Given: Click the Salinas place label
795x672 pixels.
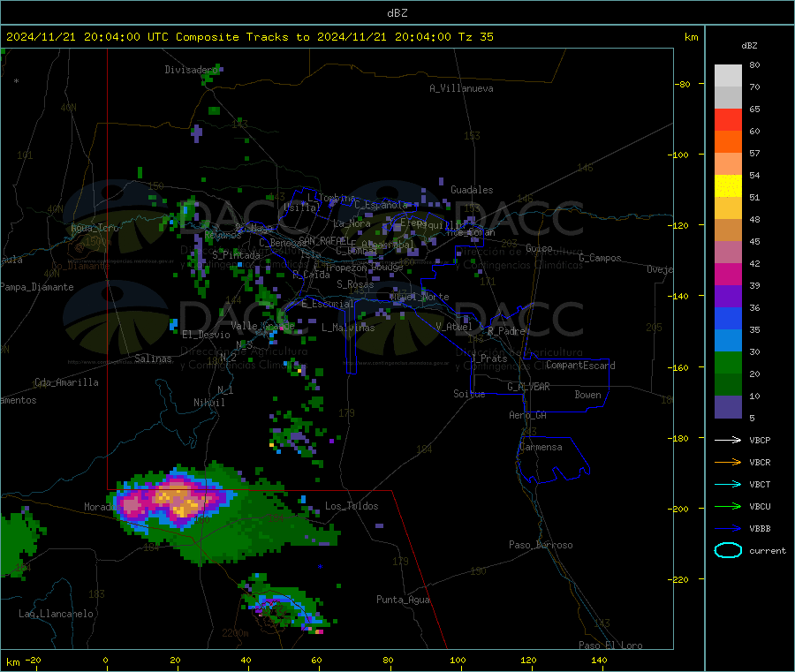Looking at the screenshot, I should (153, 359).
